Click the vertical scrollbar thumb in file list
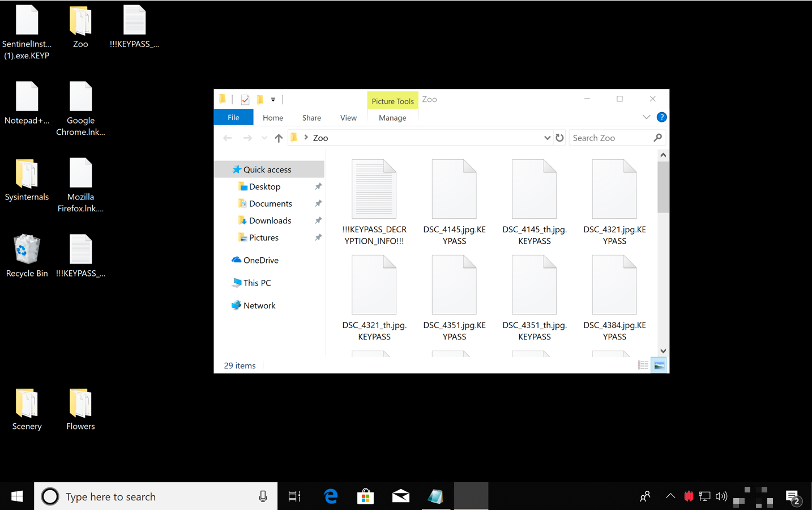 pyautogui.click(x=663, y=187)
